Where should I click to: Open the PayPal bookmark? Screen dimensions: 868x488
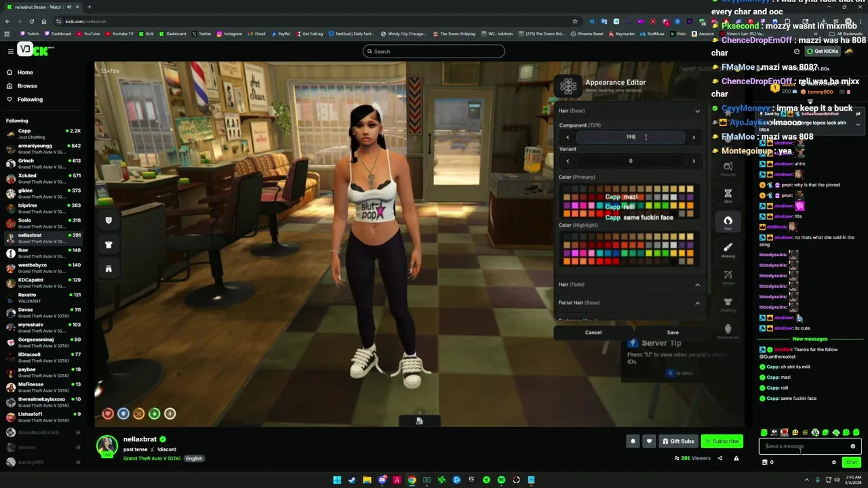point(281,34)
